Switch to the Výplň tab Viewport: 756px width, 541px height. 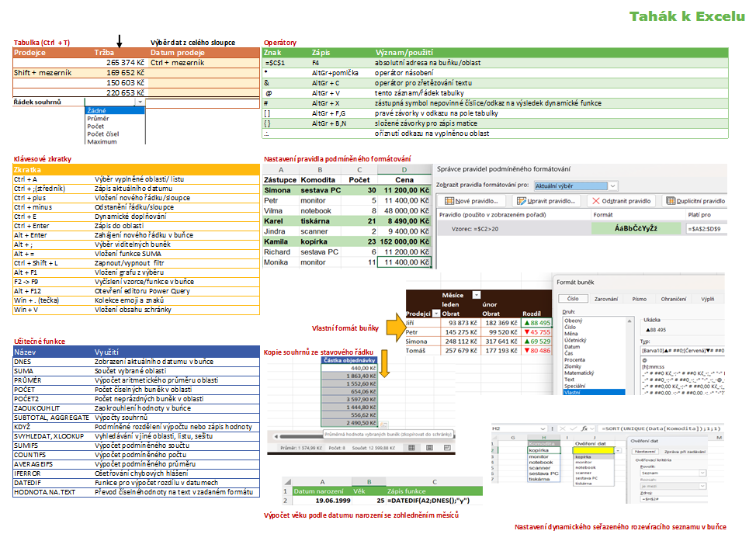[708, 299]
